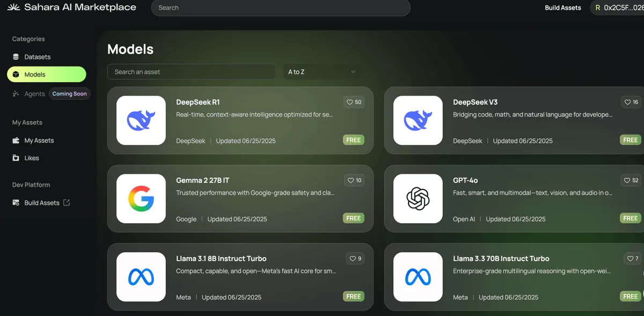Click the Meta logo on Llama 3.3 card
Screen dimensions: 644x316
click(418, 277)
